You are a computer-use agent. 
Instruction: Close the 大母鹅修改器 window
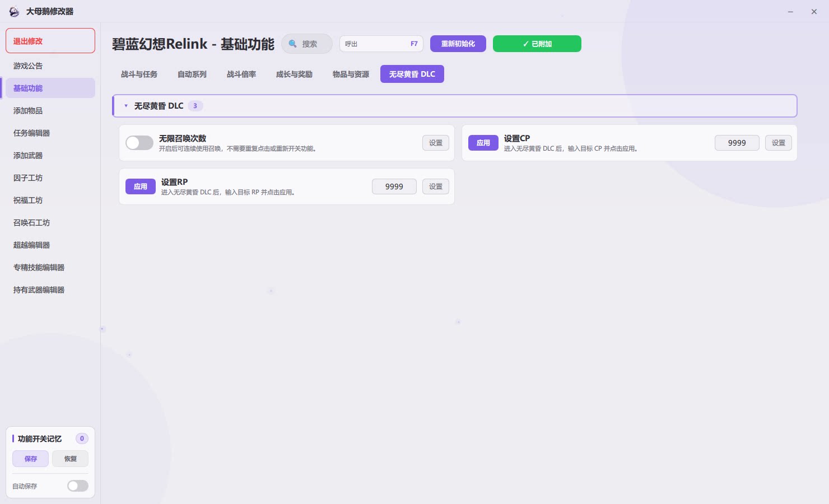(814, 11)
